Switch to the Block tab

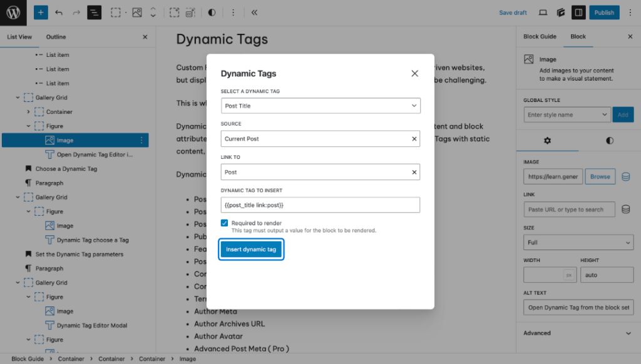[578, 36]
